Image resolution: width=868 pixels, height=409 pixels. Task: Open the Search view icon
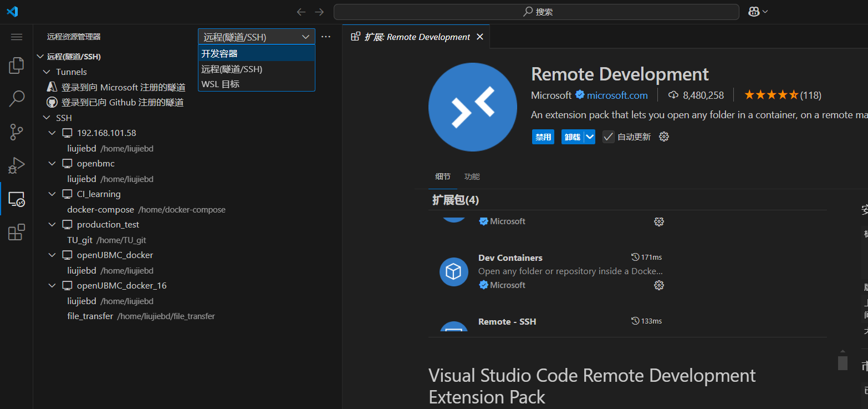tap(16, 99)
